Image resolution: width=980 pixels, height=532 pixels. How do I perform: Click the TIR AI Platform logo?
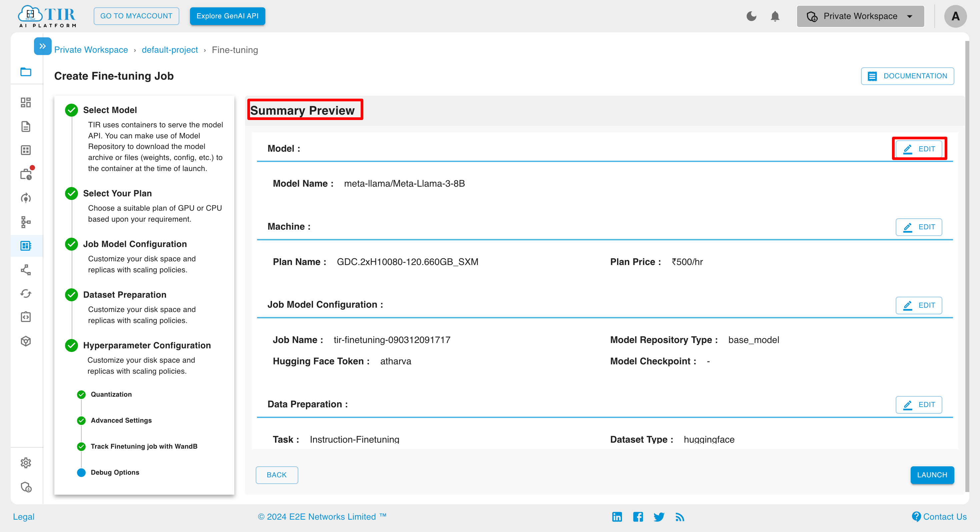pos(48,16)
